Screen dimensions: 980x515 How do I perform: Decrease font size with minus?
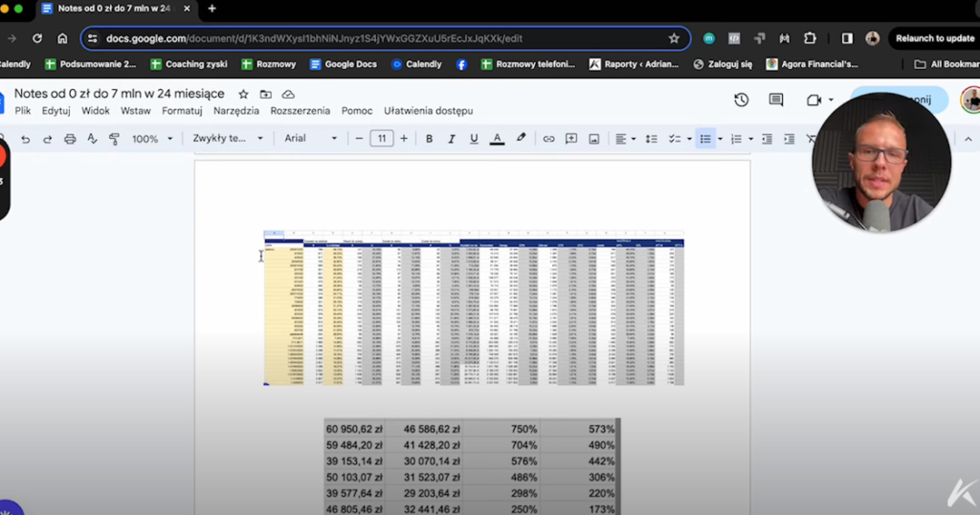tap(359, 138)
